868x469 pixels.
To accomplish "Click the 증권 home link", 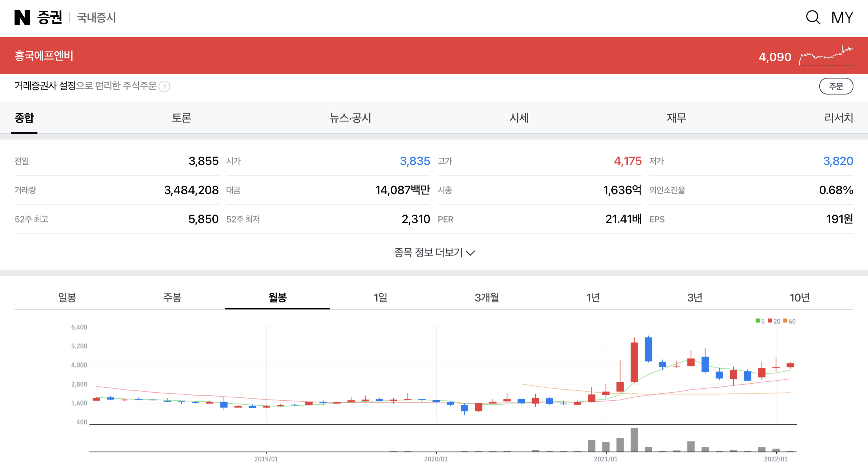I will pyautogui.click(x=50, y=17).
